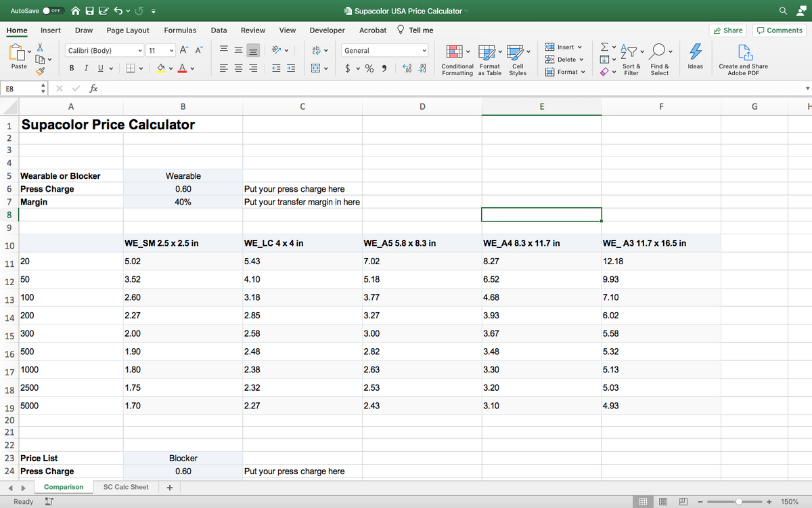Click the Increase Font Size icon

[185, 50]
